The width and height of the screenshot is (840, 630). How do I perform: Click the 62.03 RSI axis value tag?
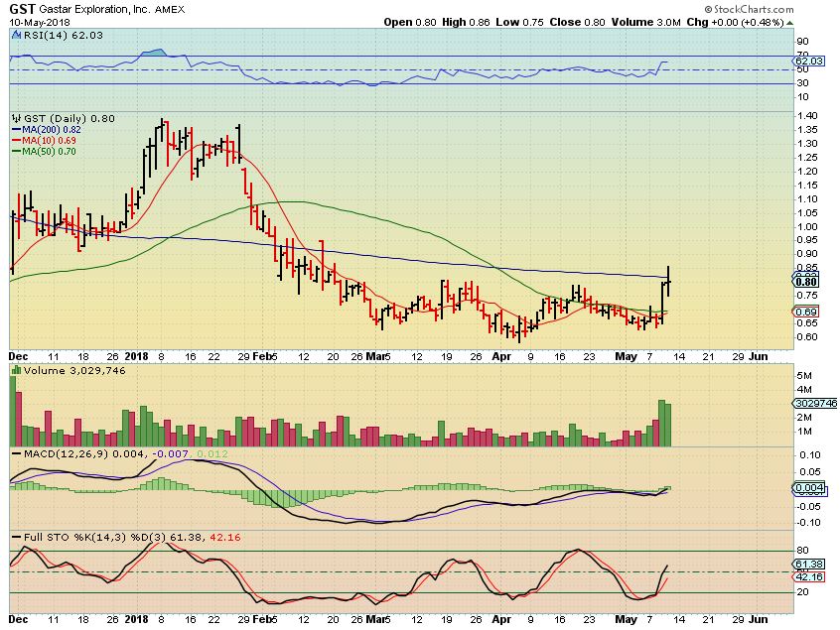(x=808, y=62)
